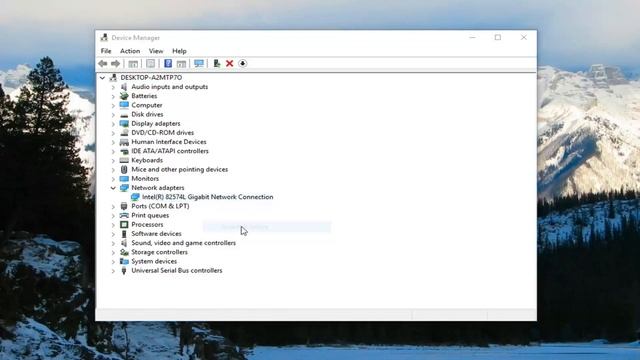The image size is (640, 360).
Task: Select the Disk drives label
Action: click(x=147, y=114)
